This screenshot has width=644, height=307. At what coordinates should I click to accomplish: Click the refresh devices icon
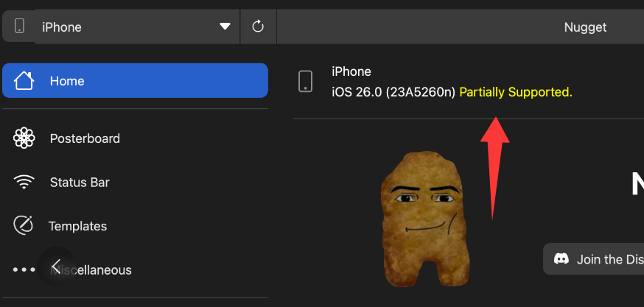(x=258, y=27)
